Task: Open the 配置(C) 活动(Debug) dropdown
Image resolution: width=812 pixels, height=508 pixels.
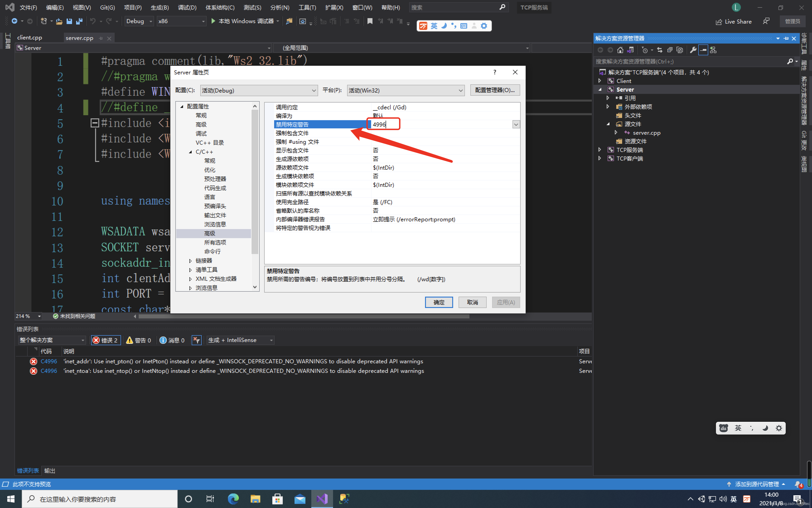Action: [259, 90]
